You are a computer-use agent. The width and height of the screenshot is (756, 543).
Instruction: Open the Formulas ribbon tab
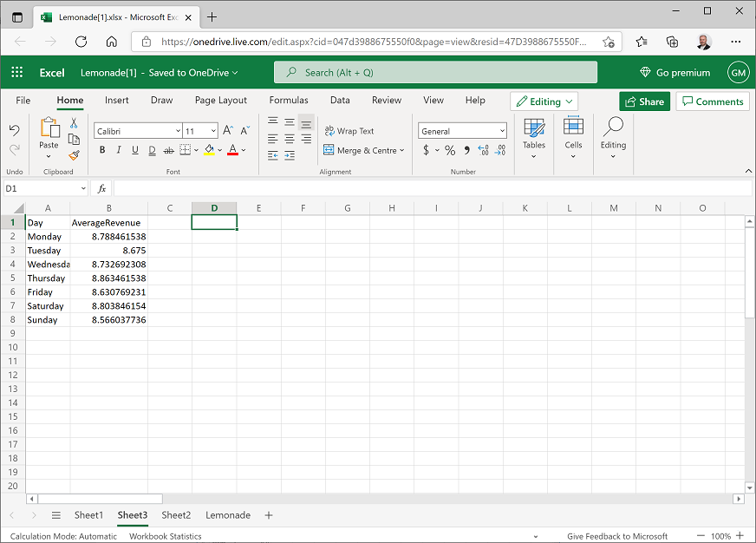[289, 101]
